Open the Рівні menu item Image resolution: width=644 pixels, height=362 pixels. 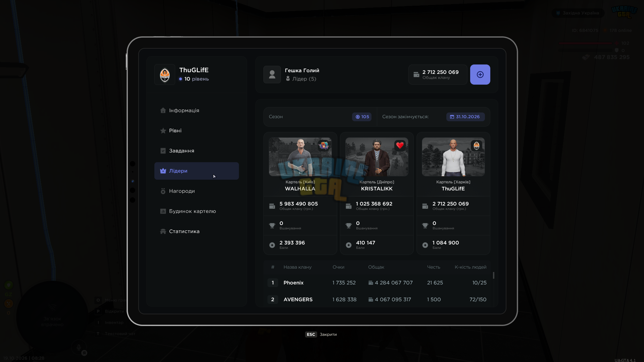point(196,131)
